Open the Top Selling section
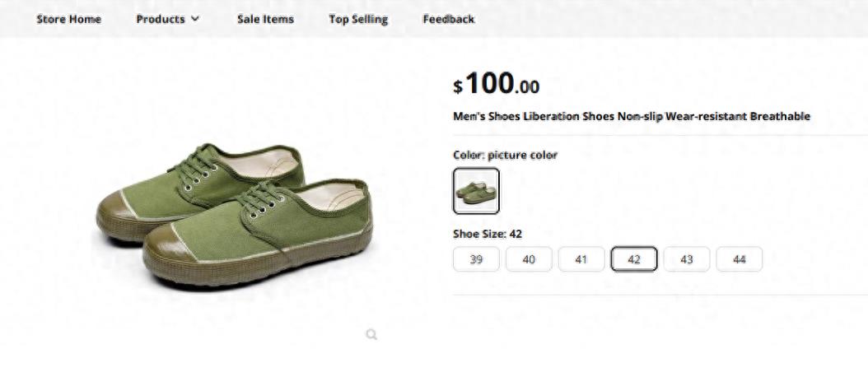Image resolution: width=868 pixels, height=386 pixels. coord(358,19)
